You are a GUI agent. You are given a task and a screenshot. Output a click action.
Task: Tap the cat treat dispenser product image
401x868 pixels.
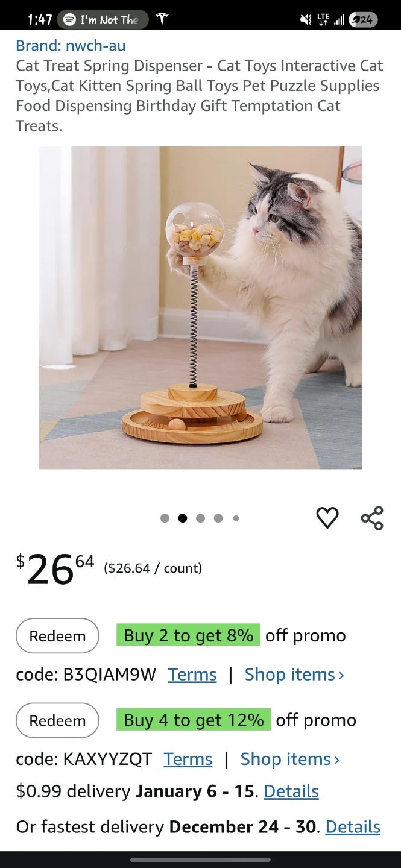pos(200,307)
